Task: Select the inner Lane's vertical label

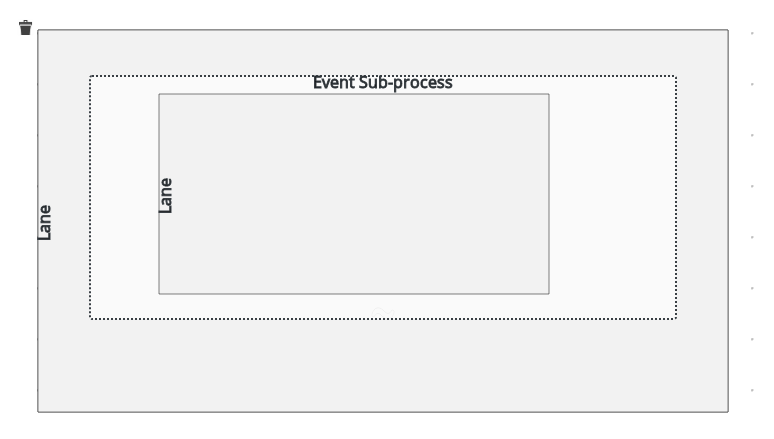Action: click(166, 195)
